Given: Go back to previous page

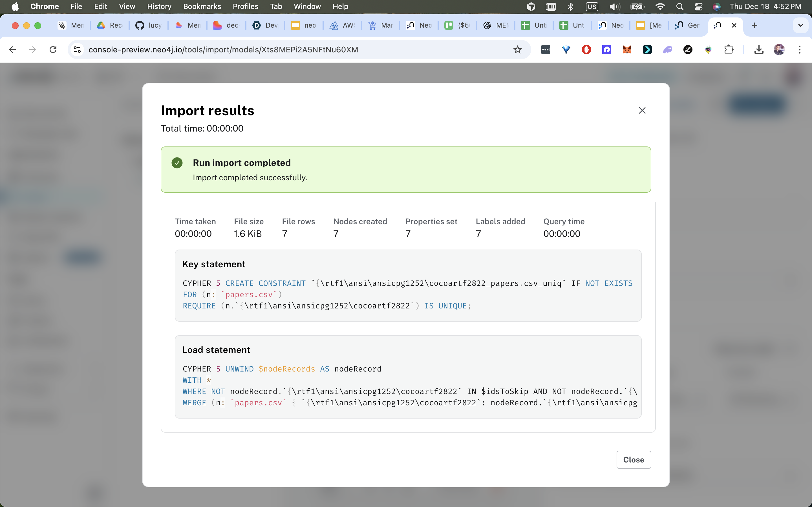Looking at the screenshot, I should (x=12, y=50).
